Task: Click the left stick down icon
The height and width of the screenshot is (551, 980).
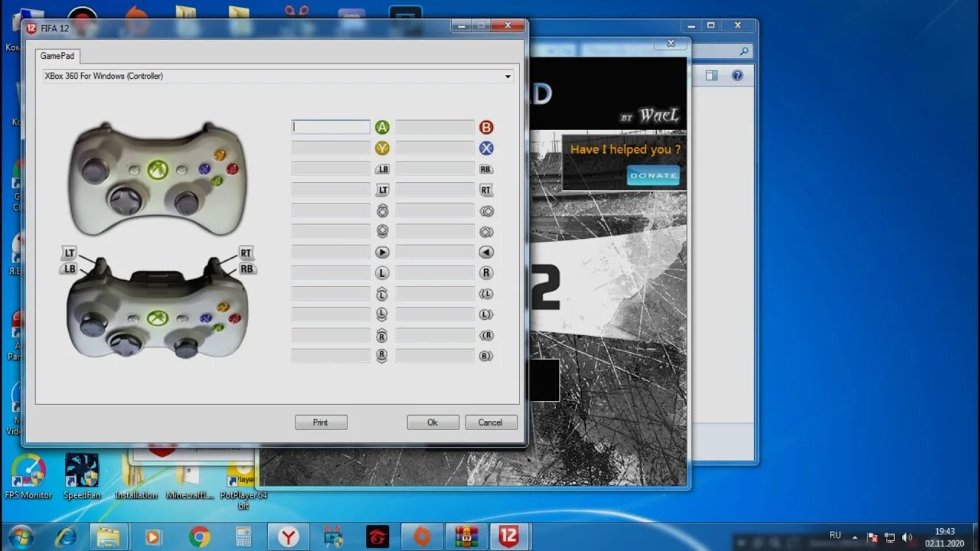Action: click(x=382, y=315)
